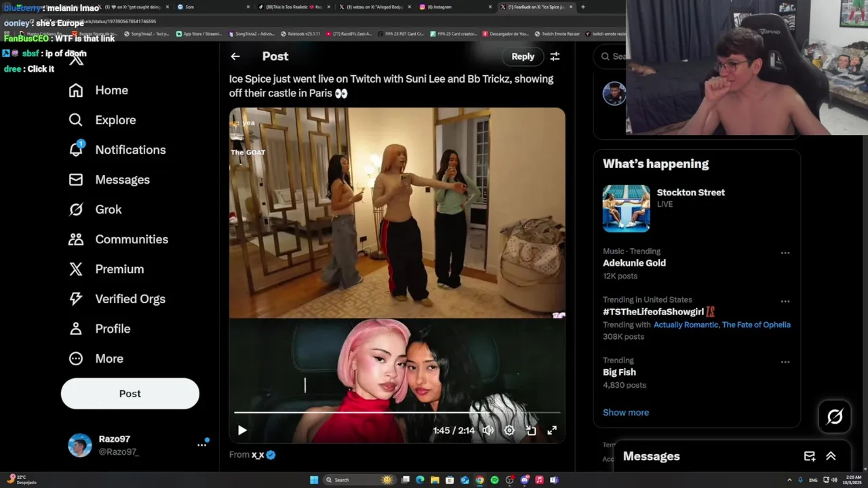Open Microsoft Edge from the taskbar
The width and height of the screenshot is (868, 488).
tap(420, 480)
